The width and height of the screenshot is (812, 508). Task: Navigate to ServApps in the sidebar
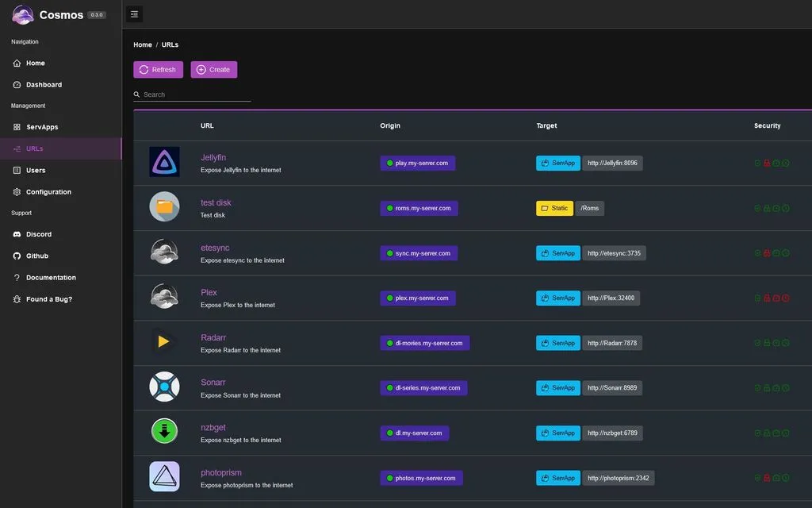pos(41,127)
